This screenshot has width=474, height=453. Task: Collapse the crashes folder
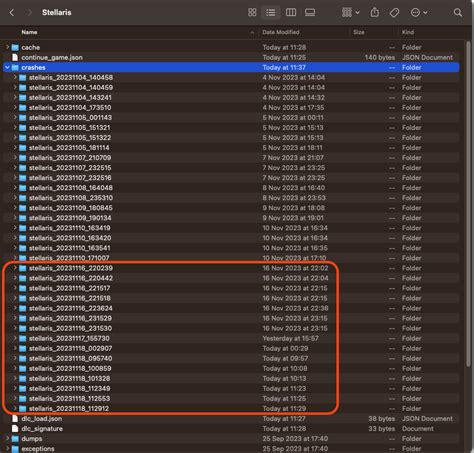click(x=7, y=67)
